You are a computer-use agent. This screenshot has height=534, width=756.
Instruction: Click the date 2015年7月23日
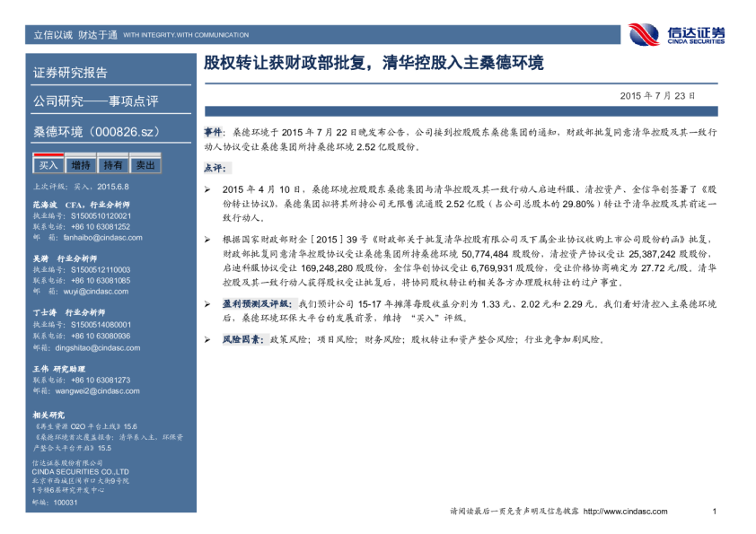pos(657,95)
